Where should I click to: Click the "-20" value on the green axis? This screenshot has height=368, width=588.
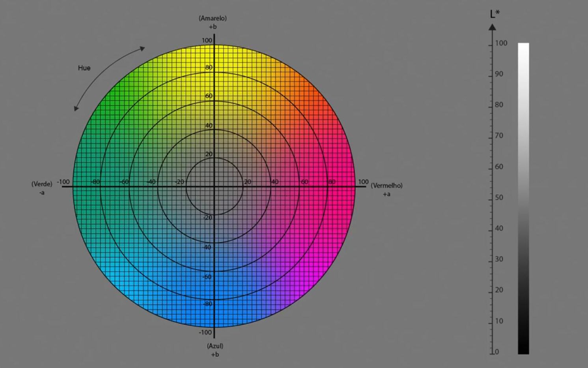click(179, 182)
